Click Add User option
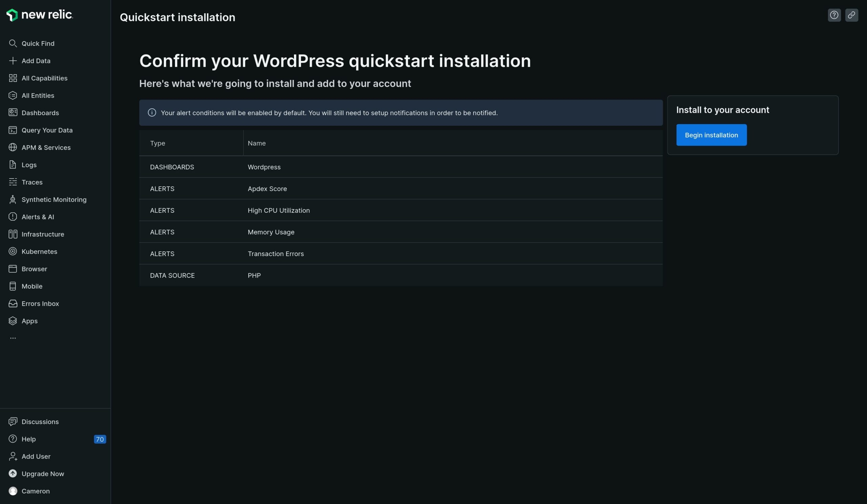Image resolution: width=867 pixels, height=504 pixels. tap(36, 456)
